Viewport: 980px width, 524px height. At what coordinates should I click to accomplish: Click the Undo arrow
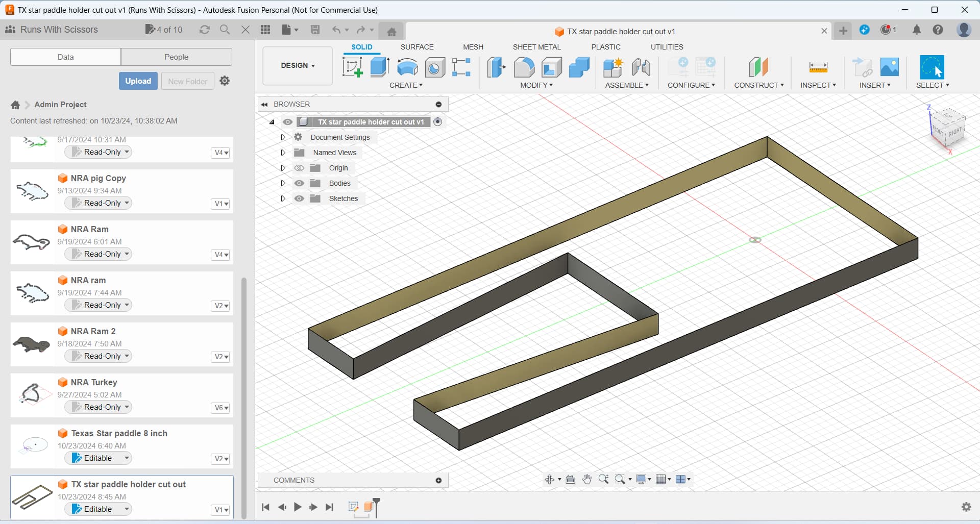tap(336, 30)
